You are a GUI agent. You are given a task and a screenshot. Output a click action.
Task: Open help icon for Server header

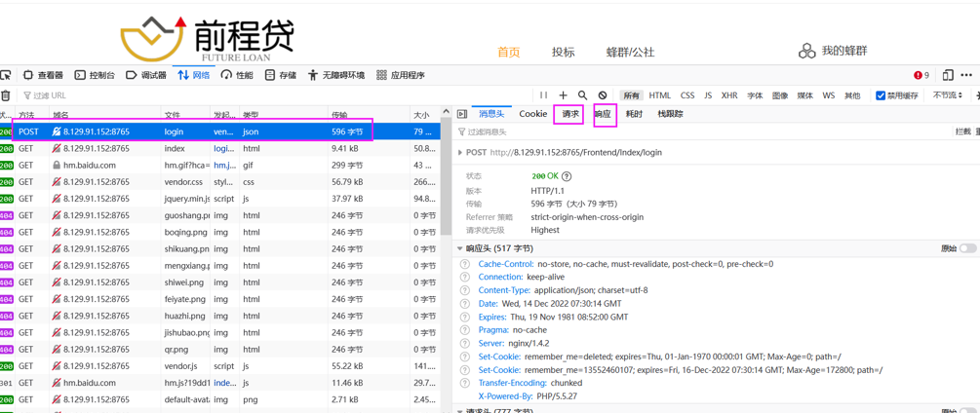coord(464,343)
